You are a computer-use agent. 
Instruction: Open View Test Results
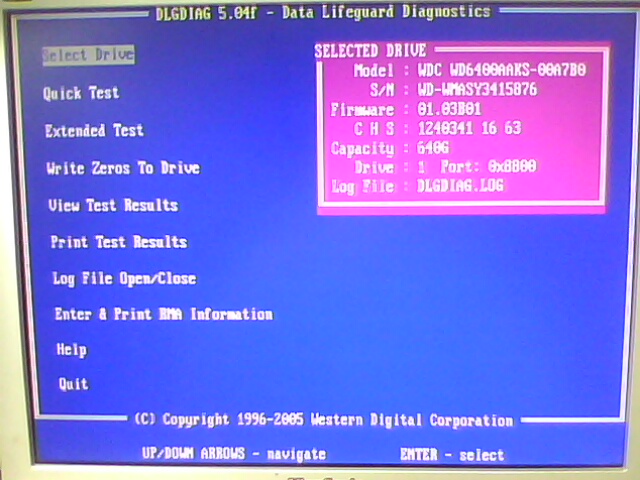pos(113,205)
